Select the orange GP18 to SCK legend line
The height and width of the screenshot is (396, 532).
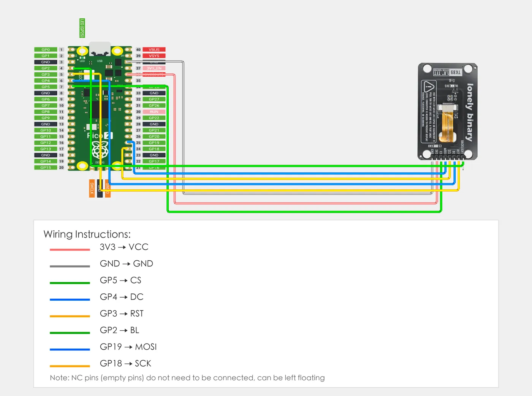click(70, 366)
